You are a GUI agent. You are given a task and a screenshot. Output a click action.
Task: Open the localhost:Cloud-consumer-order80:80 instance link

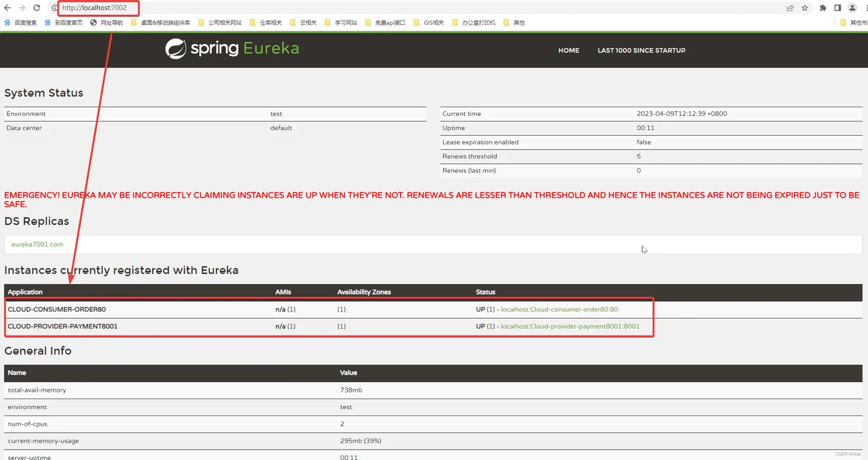coord(559,309)
